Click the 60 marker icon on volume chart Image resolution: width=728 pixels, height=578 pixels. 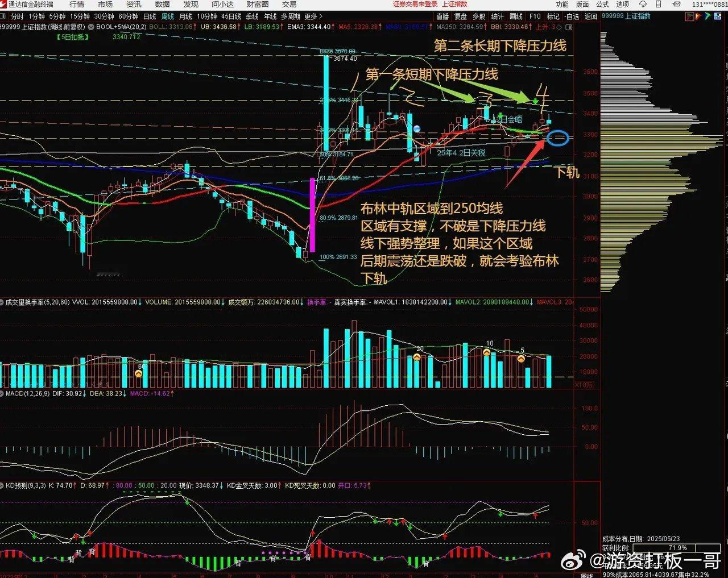click(139, 373)
